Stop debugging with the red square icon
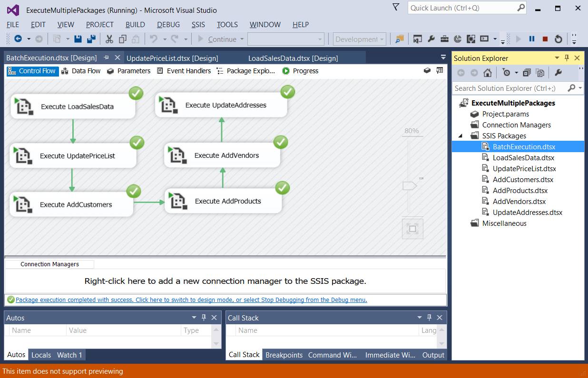The height and width of the screenshot is (378, 588). click(545, 39)
